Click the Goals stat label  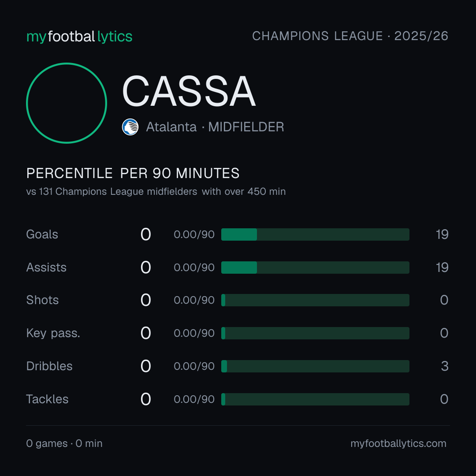click(42, 234)
